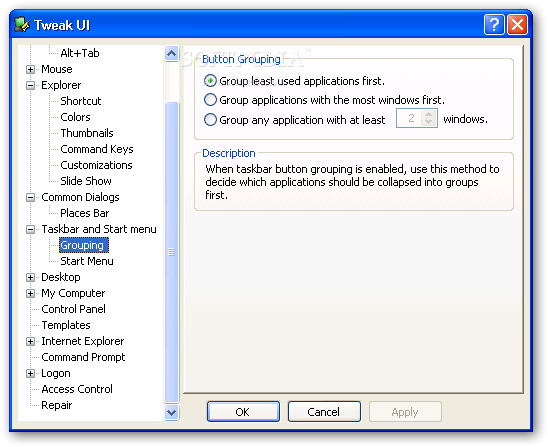The width and height of the screenshot is (548, 447).
Task: Expand the Mouse tree node
Action: 30,69
